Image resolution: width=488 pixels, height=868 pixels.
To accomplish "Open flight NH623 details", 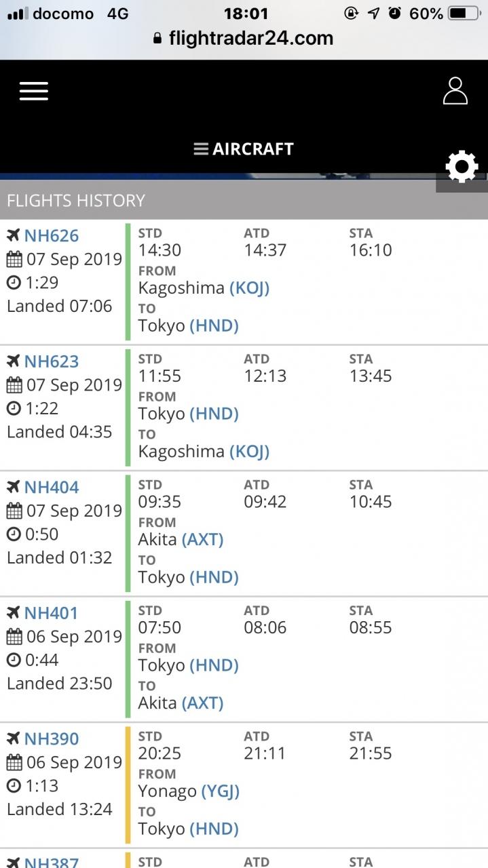I will point(52,361).
